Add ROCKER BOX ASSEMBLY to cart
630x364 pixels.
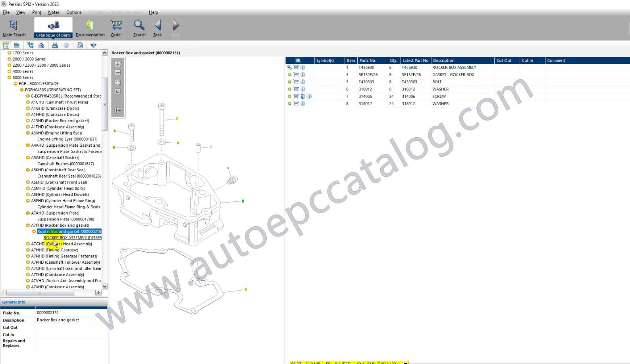point(296,67)
